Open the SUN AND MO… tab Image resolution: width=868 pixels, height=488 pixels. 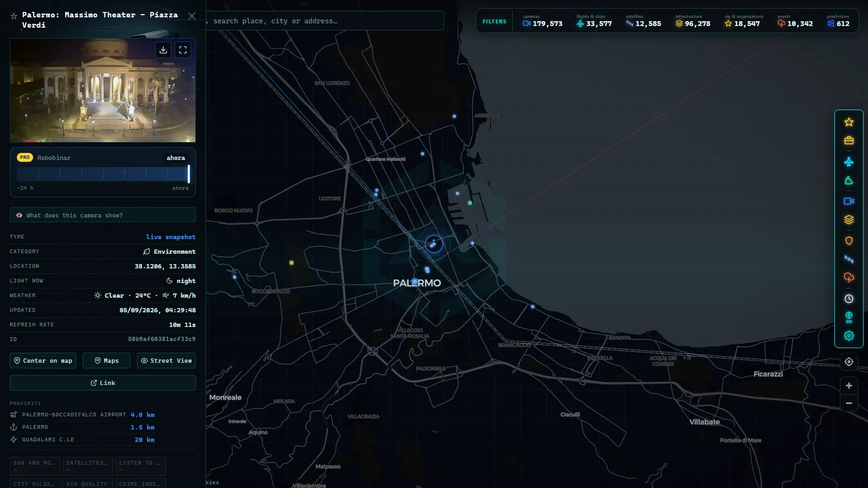coord(34,466)
